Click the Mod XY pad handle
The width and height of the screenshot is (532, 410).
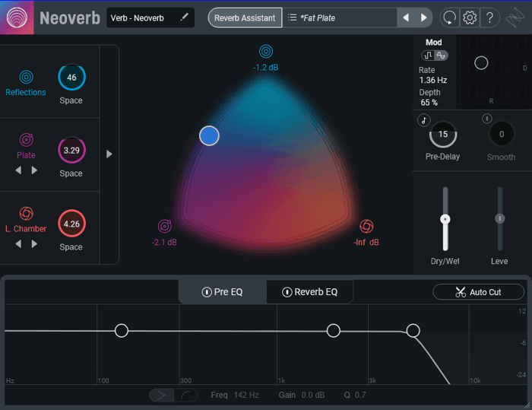pyautogui.click(x=481, y=63)
